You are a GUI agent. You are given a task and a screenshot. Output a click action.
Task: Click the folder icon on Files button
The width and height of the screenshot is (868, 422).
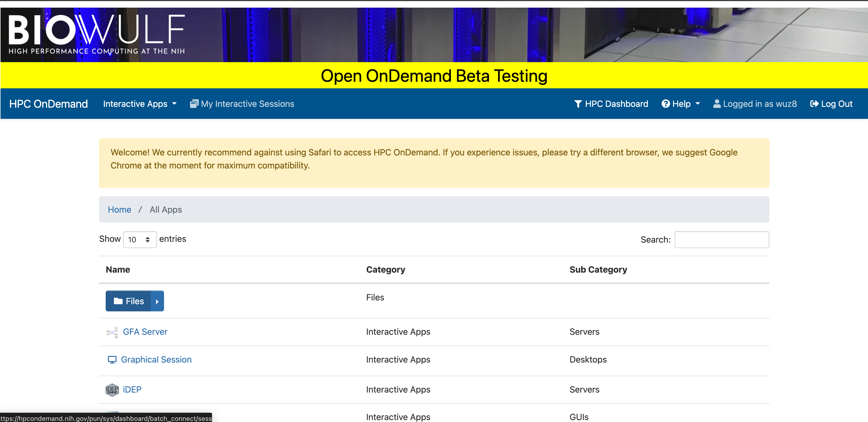[x=118, y=301]
